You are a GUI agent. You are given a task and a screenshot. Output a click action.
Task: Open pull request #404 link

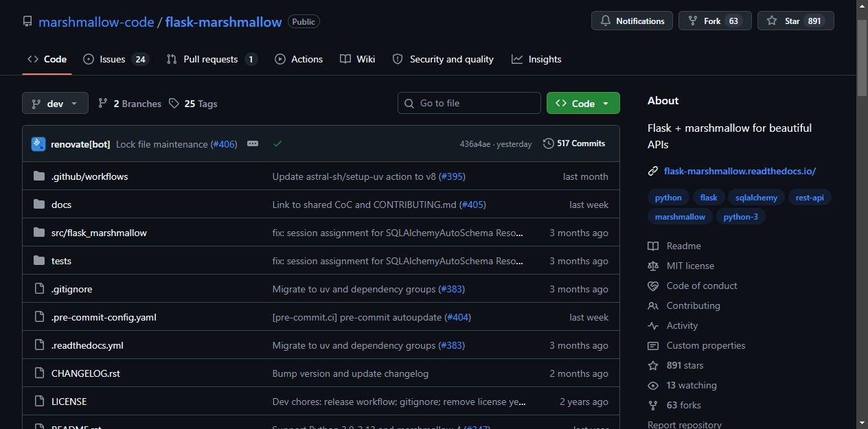[x=458, y=317]
